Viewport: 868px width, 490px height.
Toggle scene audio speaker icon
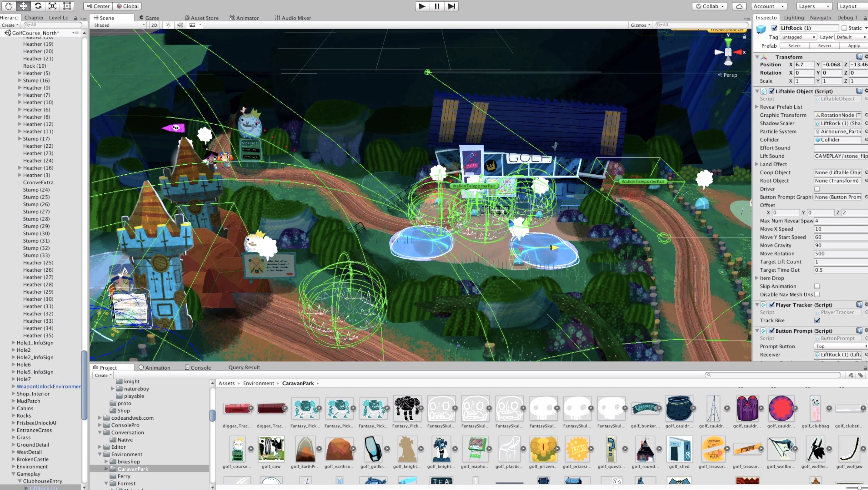pyautogui.click(x=180, y=25)
